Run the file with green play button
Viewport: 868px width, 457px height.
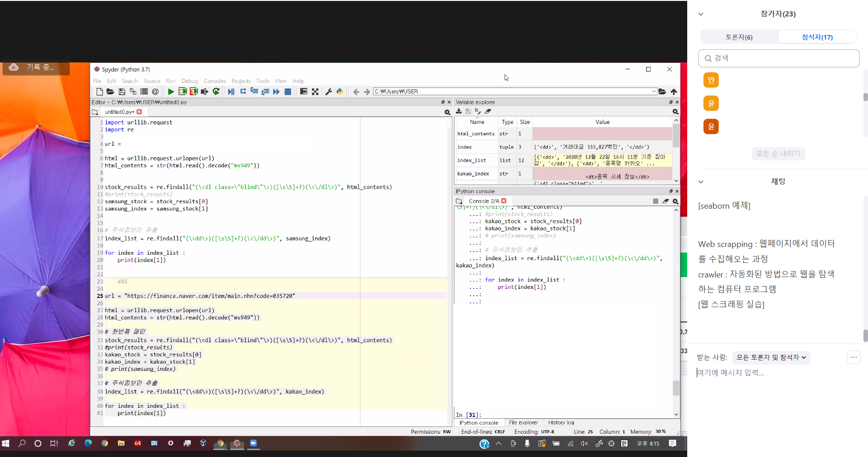(171, 92)
